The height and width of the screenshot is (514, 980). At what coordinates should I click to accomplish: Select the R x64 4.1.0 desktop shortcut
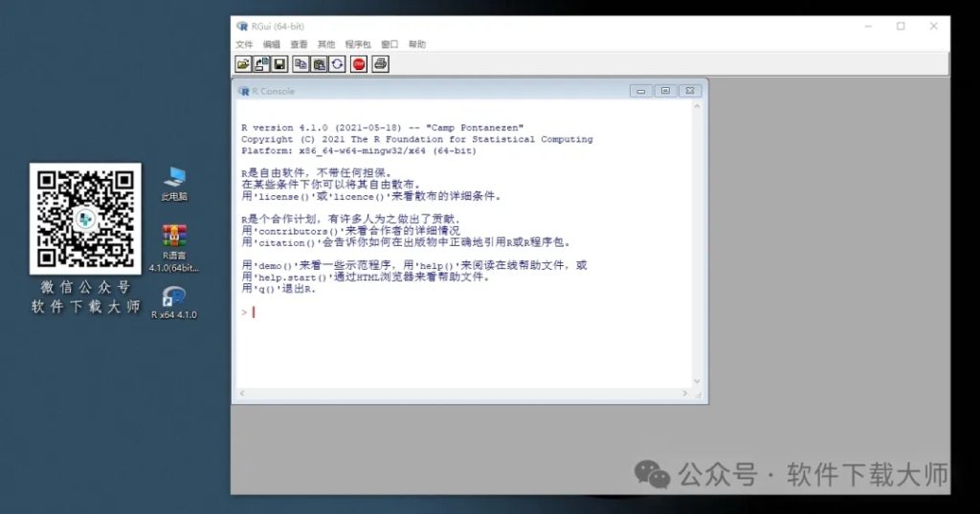coord(174,302)
